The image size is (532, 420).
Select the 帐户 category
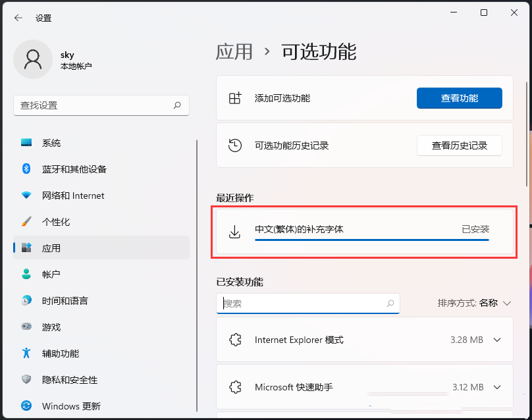(101, 274)
